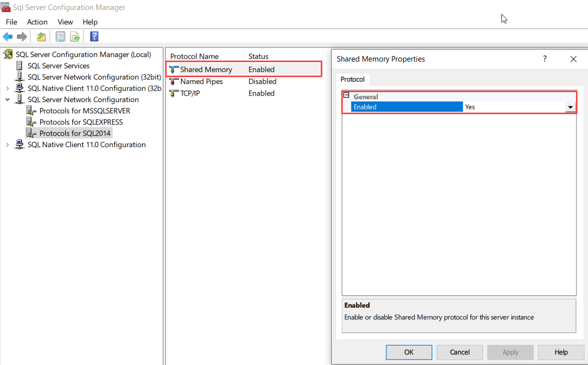Open the Help menu
Viewport: 588px width, 365px height.
pos(90,22)
